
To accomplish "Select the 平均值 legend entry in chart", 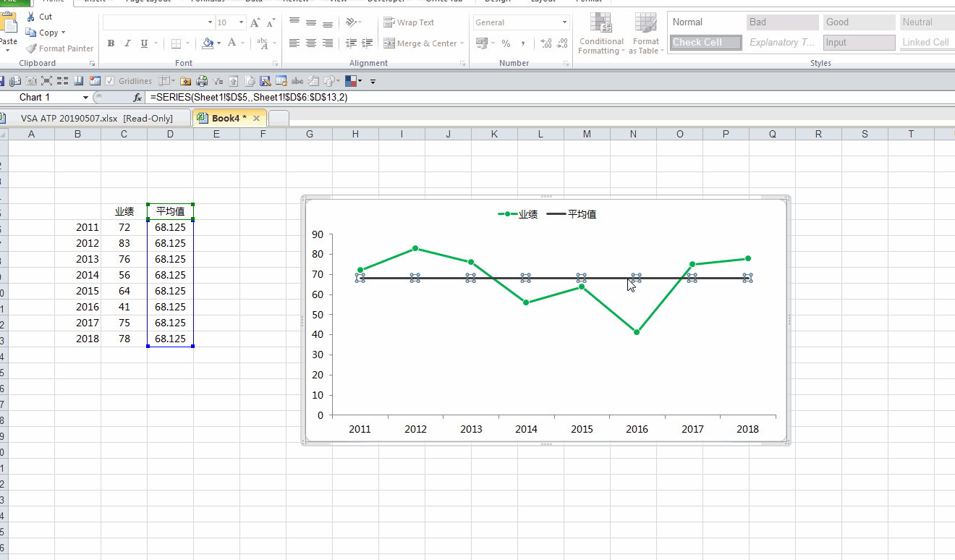I will (x=571, y=214).
